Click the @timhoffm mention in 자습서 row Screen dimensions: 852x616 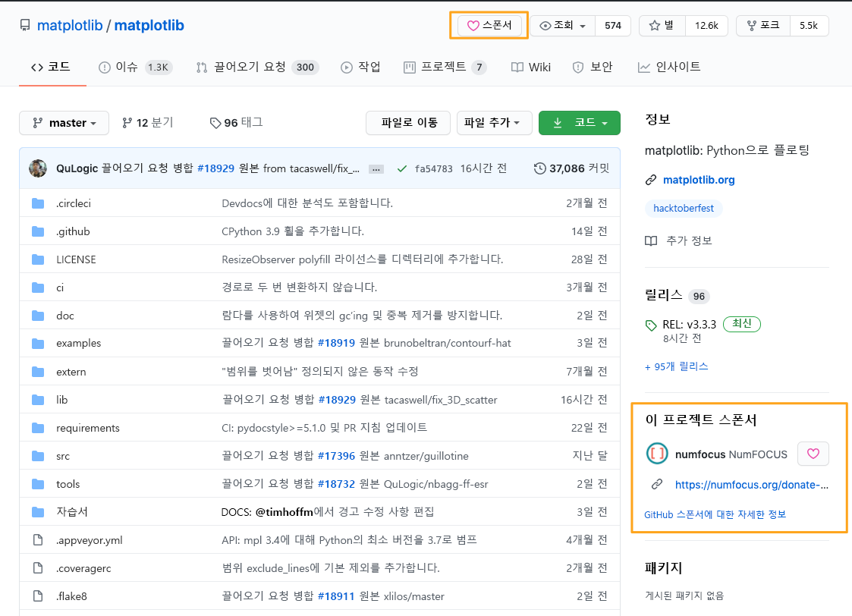pyautogui.click(x=285, y=512)
